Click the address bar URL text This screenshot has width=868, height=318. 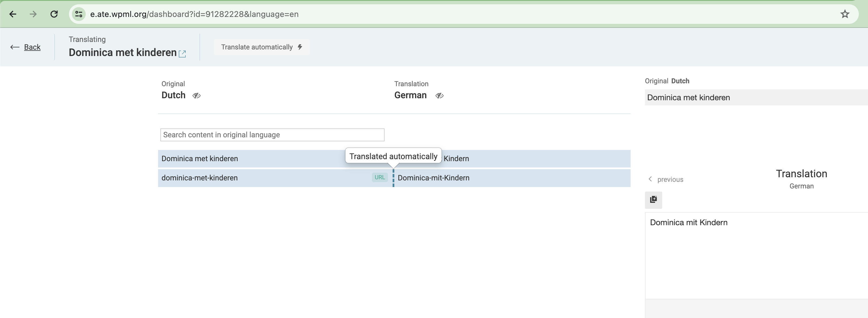pyautogui.click(x=194, y=14)
